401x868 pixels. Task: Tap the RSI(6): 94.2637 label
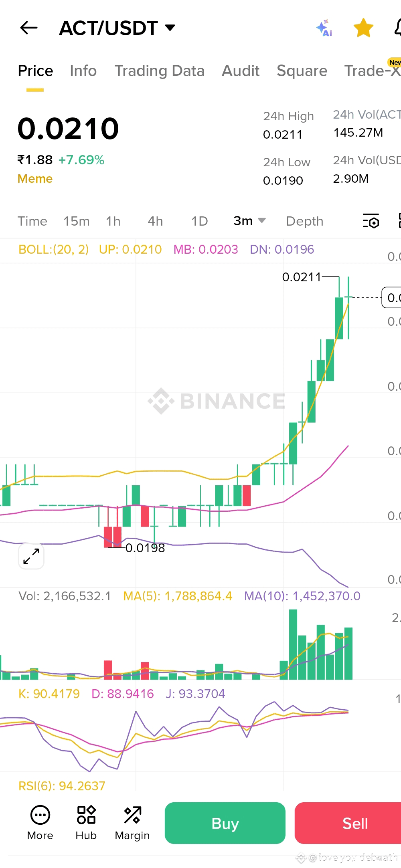tap(62, 786)
